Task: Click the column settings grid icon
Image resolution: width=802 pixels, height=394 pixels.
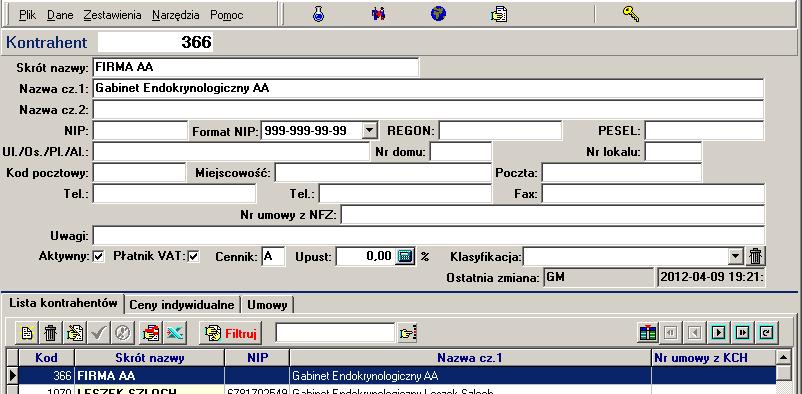Action: pos(648,333)
